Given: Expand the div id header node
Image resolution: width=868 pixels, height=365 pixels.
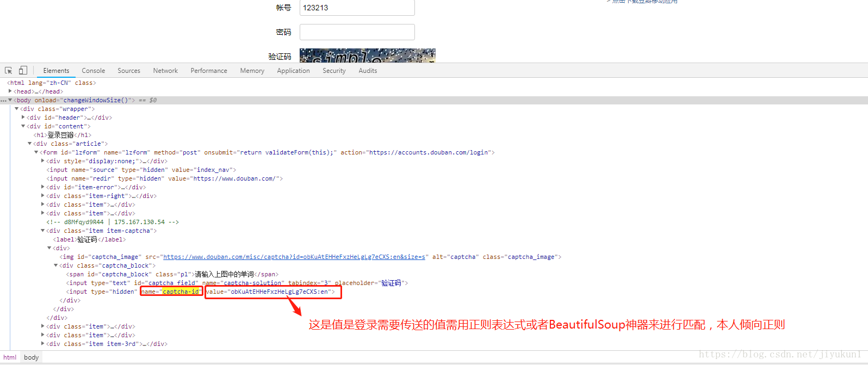Looking at the screenshot, I should pyautogui.click(x=23, y=117).
